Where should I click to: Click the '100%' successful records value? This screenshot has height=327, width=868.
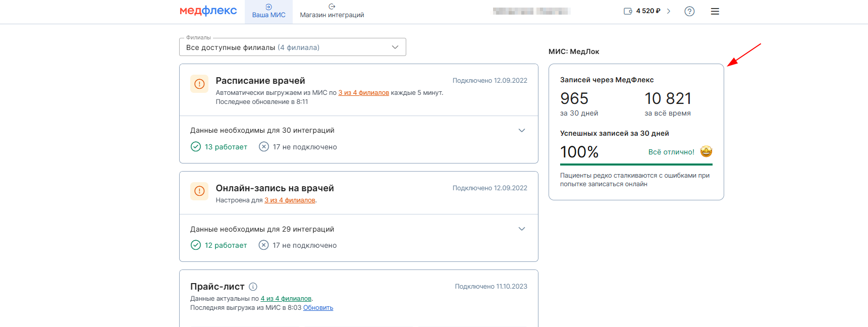click(x=579, y=152)
